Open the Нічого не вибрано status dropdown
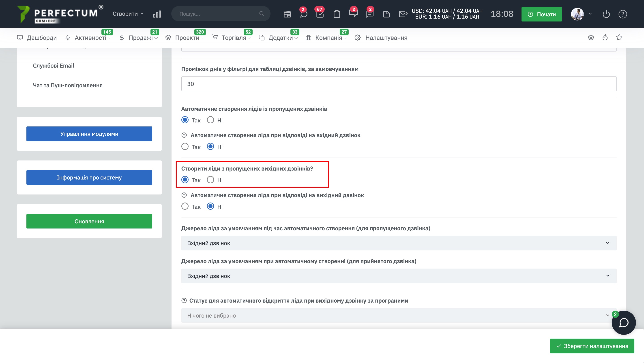The height and width of the screenshot is (363, 644). (x=399, y=316)
